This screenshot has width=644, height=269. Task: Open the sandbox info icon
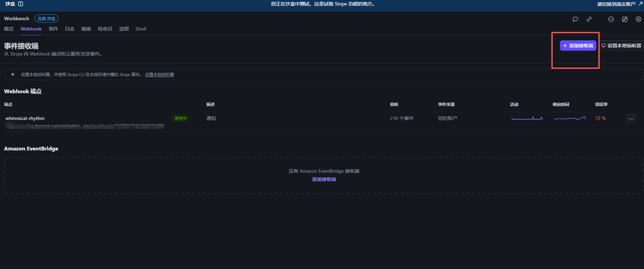tap(21, 4)
